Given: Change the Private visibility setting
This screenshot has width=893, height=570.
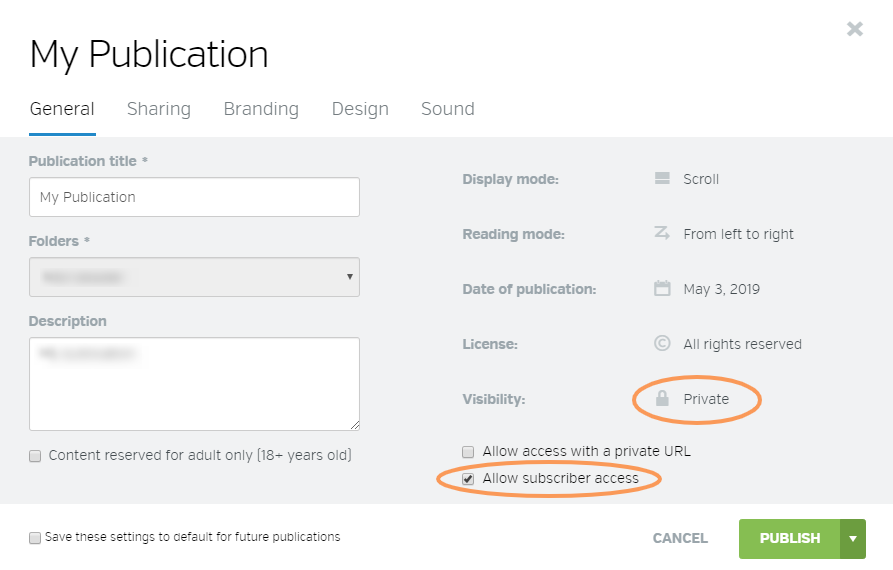Looking at the screenshot, I should (x=706, y=399).
